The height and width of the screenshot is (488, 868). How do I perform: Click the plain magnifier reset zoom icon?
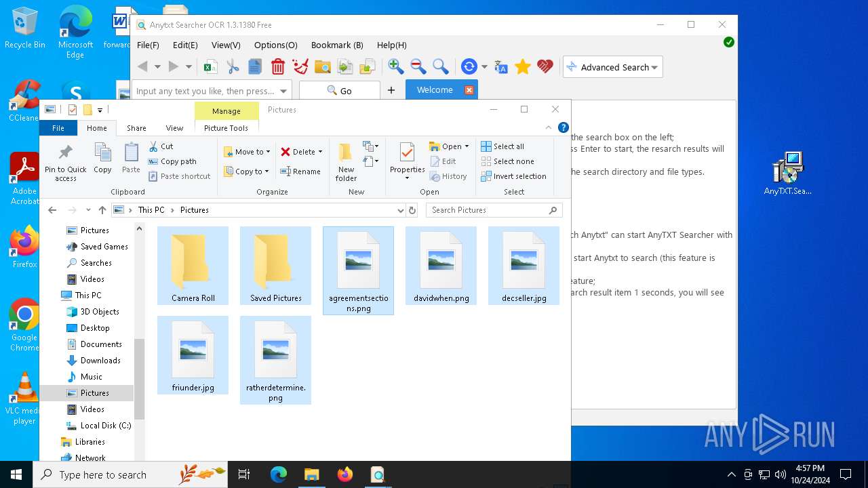coord(441,66)
